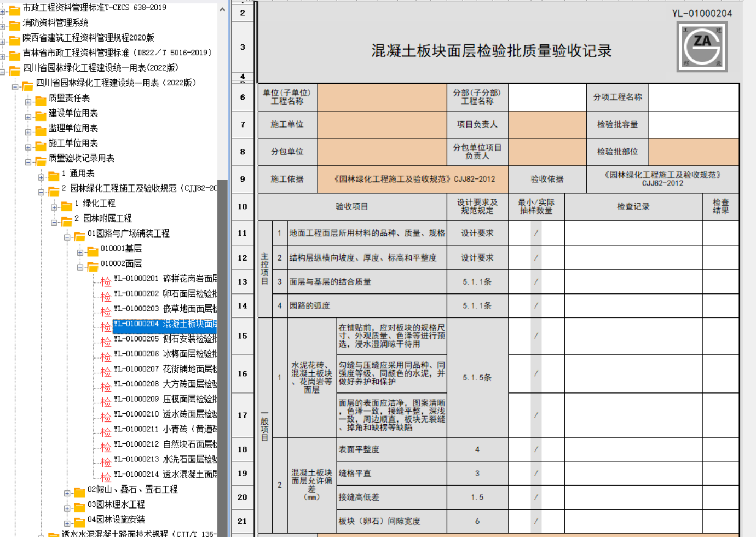
Task: Click red 检 icon beside YL-01000205
Action: point(106,342)
